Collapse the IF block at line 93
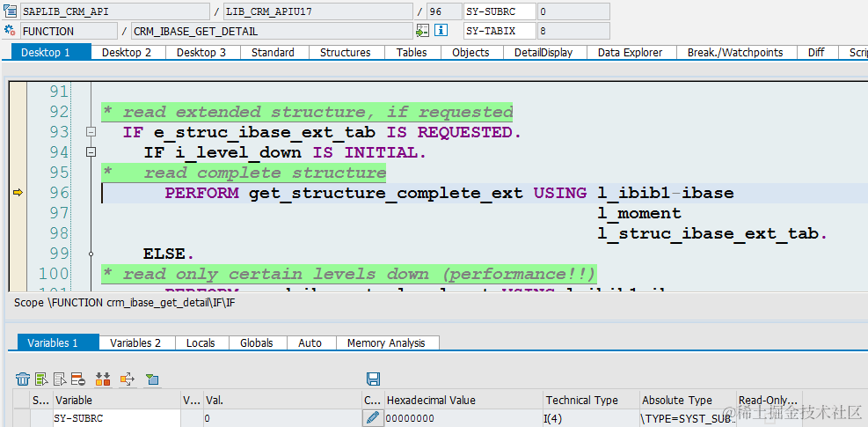 click(x=91, y=132)
